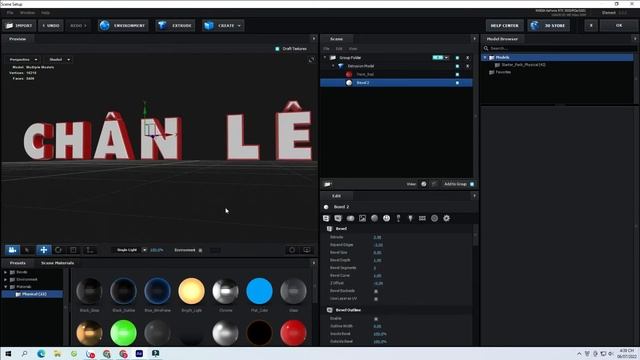Select the Flat_Color blue material swatch

259,291
